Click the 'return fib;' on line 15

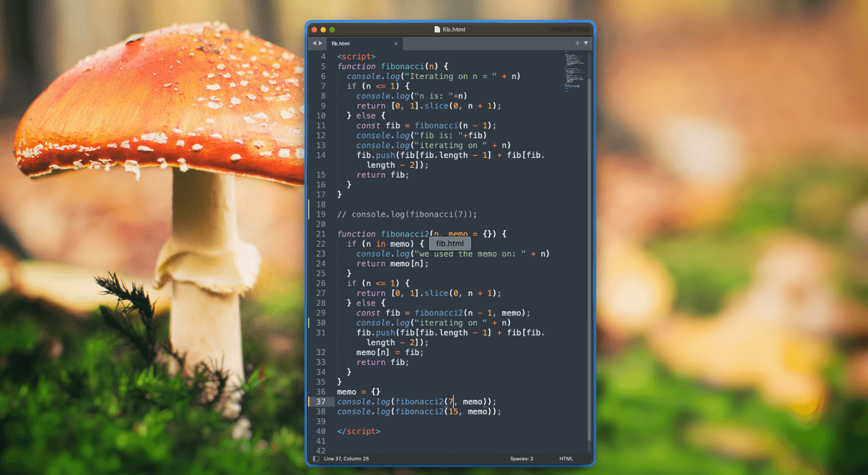pyautogui.click(x=383, y=175)
